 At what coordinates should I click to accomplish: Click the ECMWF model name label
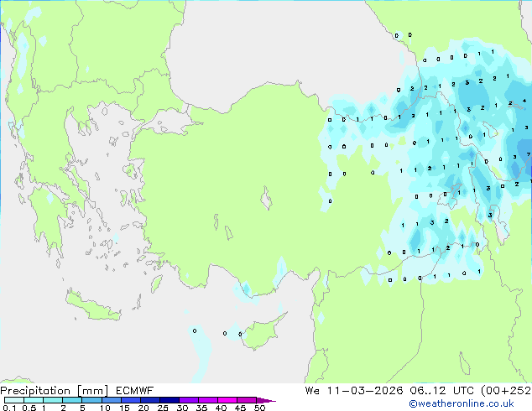point(135,391)
